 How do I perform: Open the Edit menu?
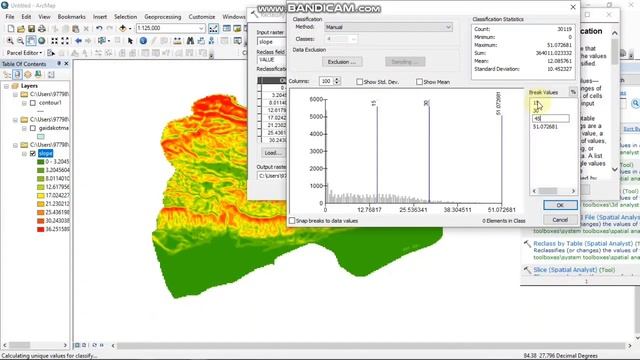[26, 17]
